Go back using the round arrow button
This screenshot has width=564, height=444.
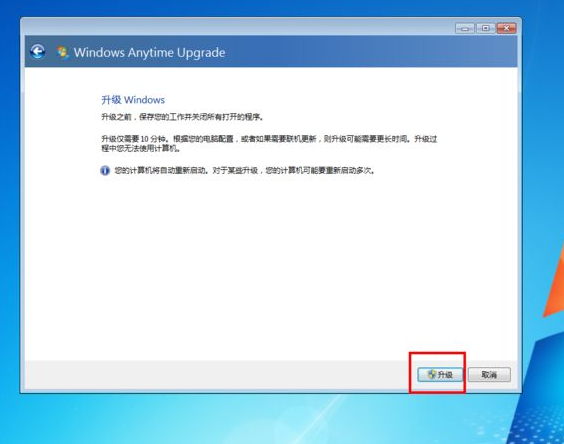coord(38,52)
